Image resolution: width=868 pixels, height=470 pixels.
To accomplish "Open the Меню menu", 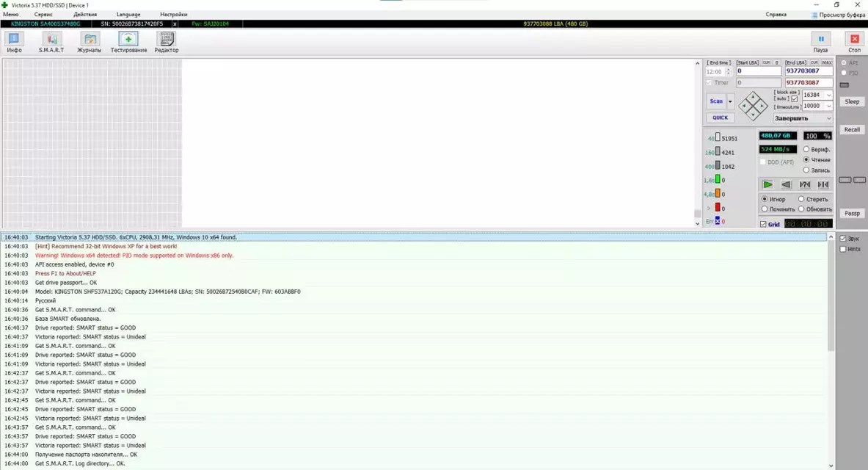I will [x=10, y=15].
